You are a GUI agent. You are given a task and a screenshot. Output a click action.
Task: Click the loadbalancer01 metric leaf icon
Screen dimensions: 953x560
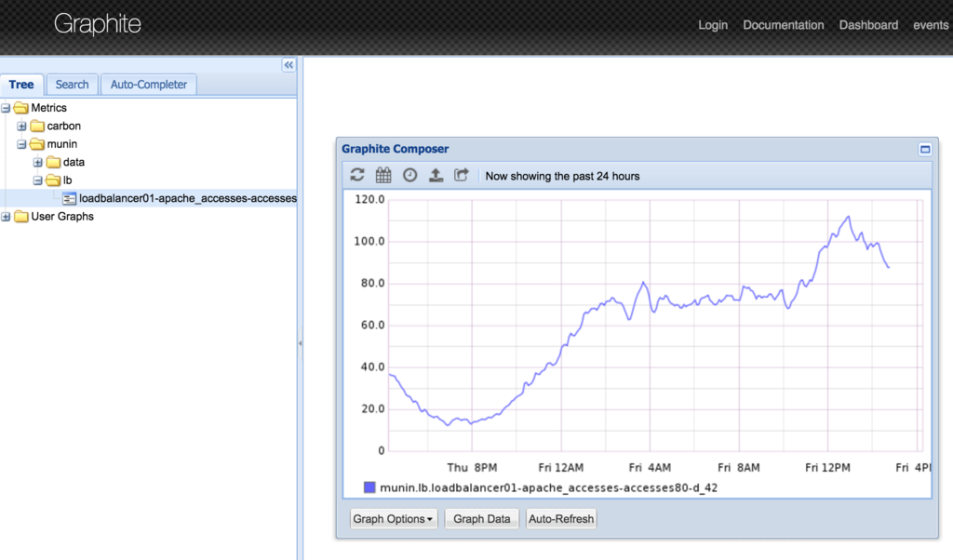pos(69,199)
